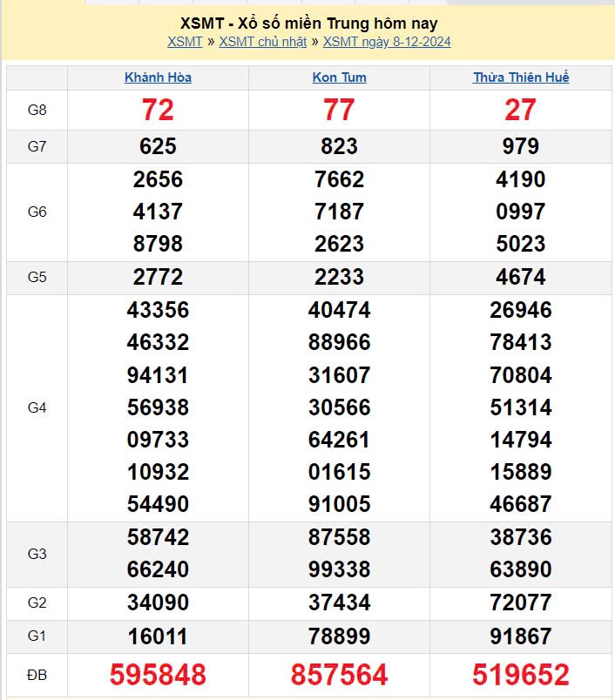Click the red G8 number 72
Image resolution: width=615 pixels, height=700 pixels.
coord(158,110)
